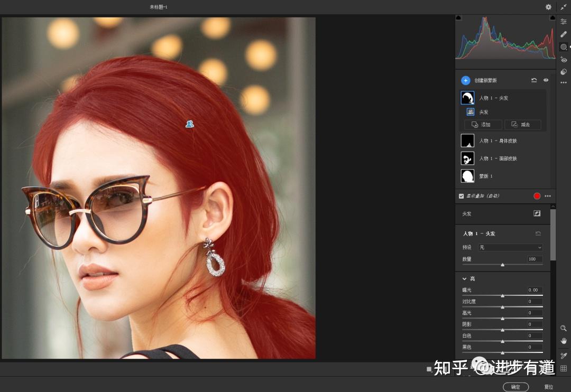Reset all masks with undo arrow icon
Screen dimensions: 571x392
(x=534, y=80)
